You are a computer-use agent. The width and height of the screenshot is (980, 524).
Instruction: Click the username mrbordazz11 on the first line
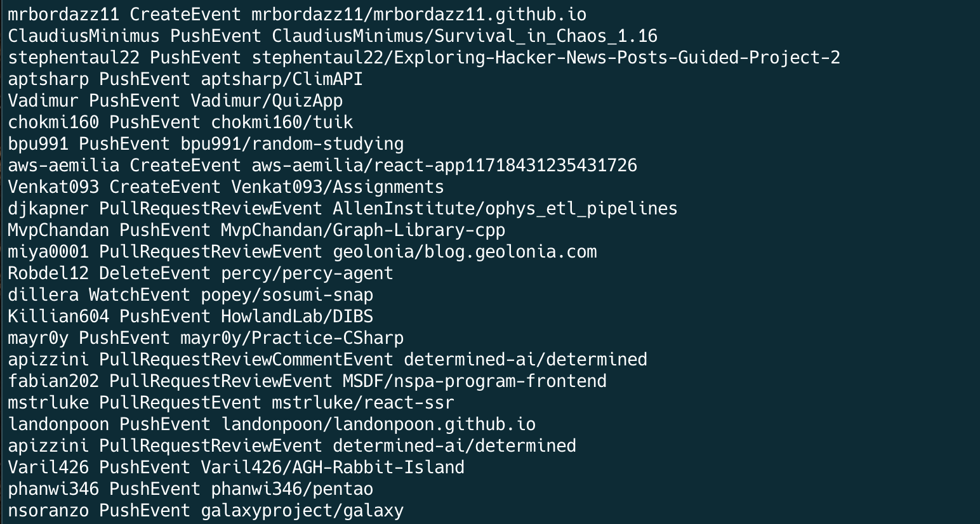coord(63,14)
